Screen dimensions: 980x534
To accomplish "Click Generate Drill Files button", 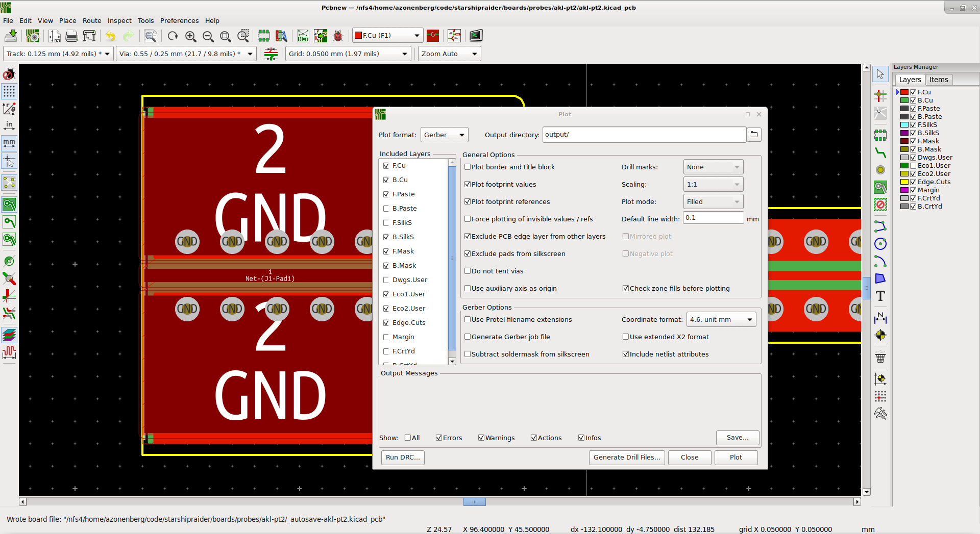I will 627,457.
